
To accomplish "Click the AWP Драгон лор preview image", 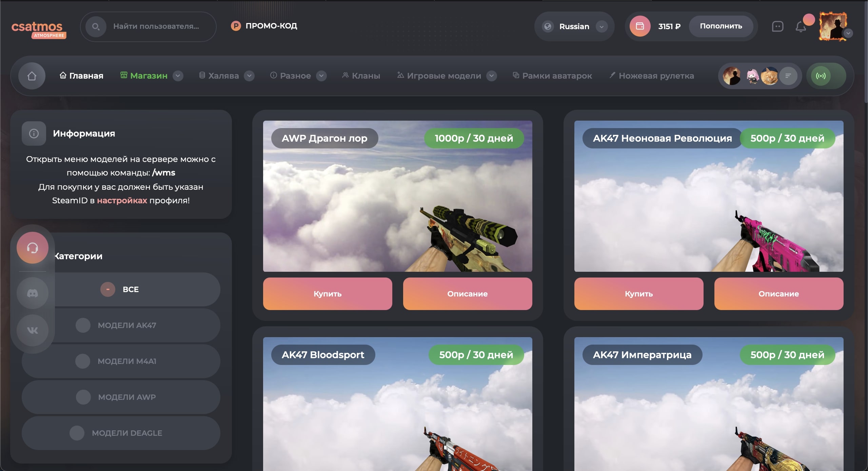I will (398, 196).
